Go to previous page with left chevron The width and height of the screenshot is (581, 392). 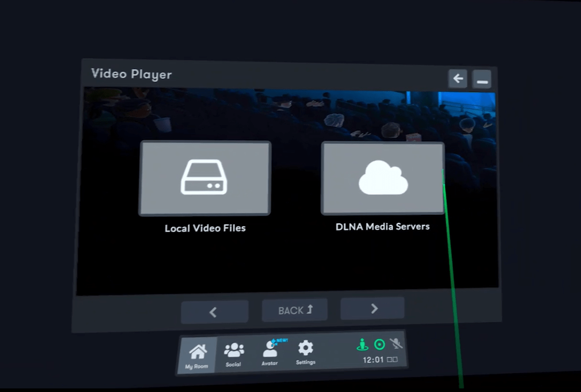[214, 312]
